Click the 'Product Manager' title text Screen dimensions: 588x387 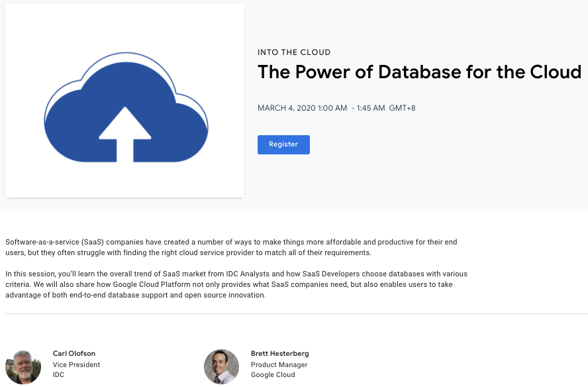279,365
